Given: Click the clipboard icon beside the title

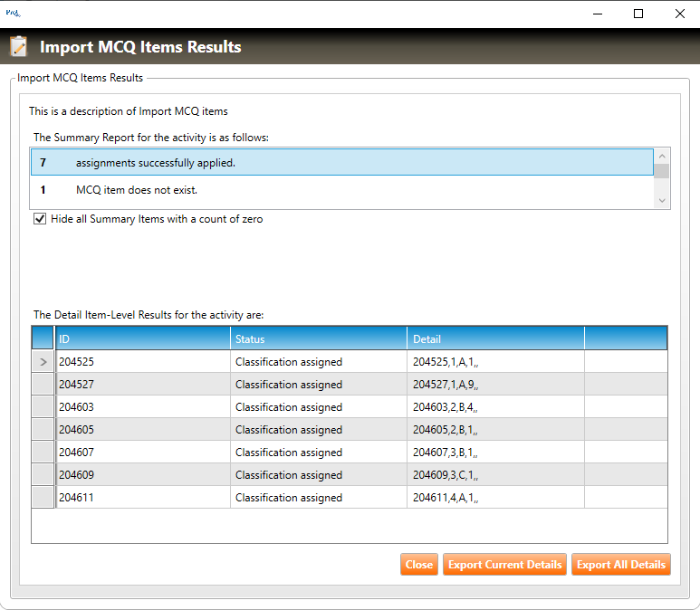Looking at the screenshot, I should [x=19, y=47].
